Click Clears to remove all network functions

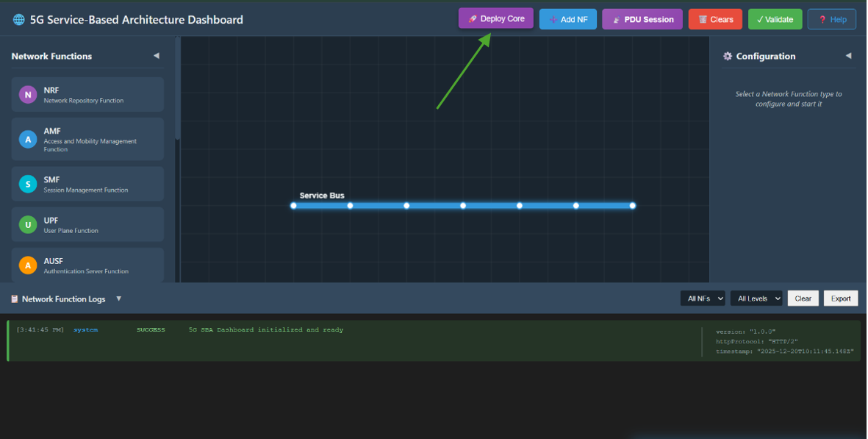point(714,18)
